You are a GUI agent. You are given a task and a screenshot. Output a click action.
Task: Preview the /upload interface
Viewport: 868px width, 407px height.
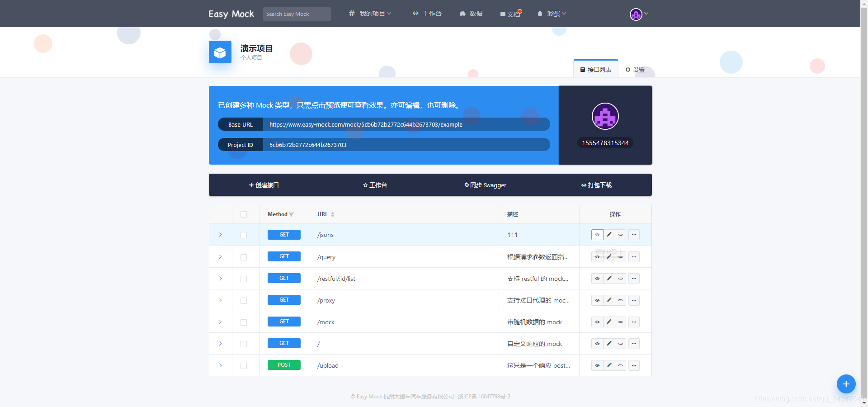point(597,365)
